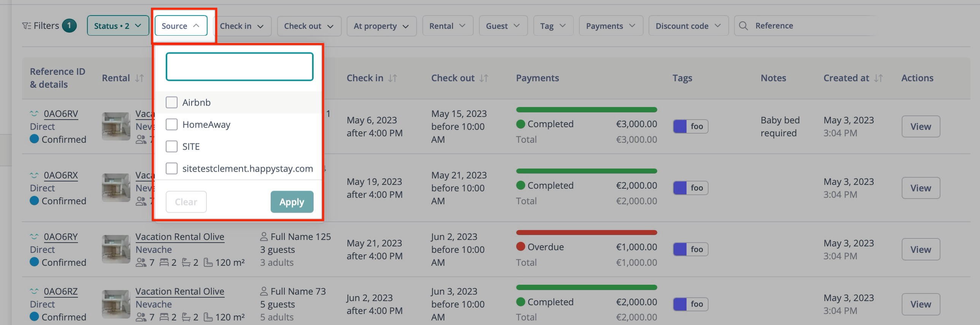Image resolution: width=980 pixels, height=325 pixels.
Task: Click the bathroom icon in 0AO6RY row
Action: 186,263
